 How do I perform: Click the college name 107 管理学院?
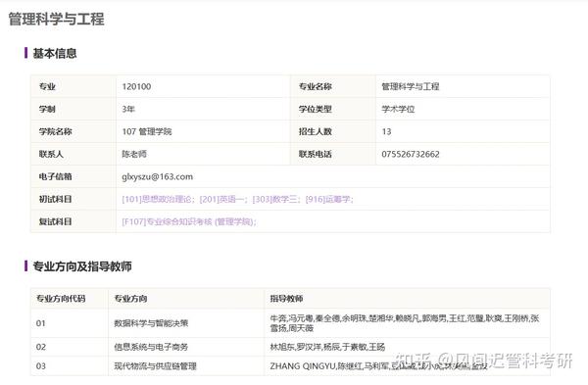[147, 131]
